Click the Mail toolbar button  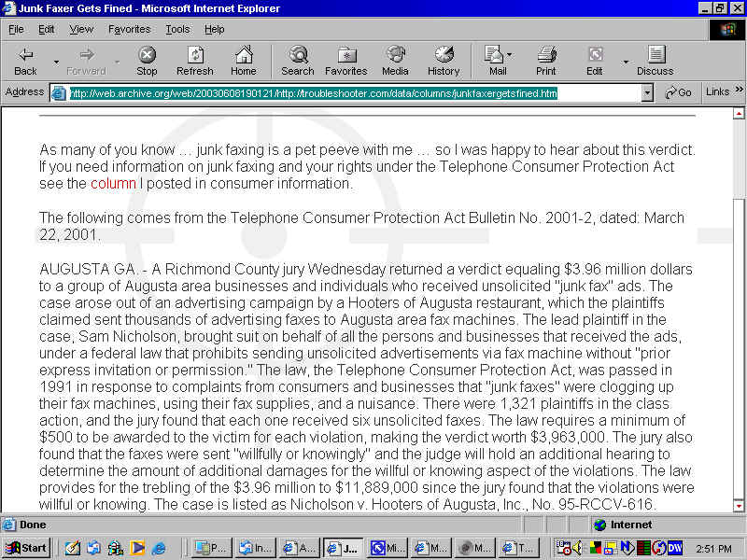(498, 61)
